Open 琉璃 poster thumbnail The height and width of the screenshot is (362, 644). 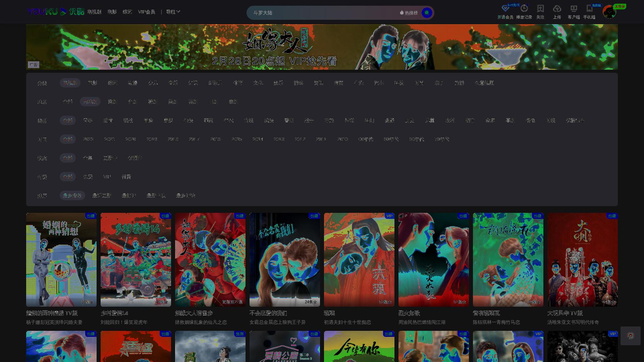(x=359, y=260)
